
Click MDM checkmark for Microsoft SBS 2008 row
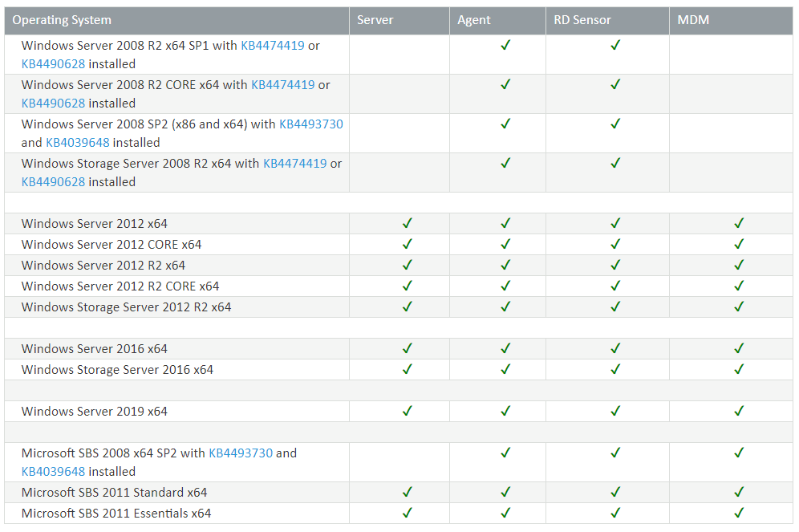(x=739, y=453)
